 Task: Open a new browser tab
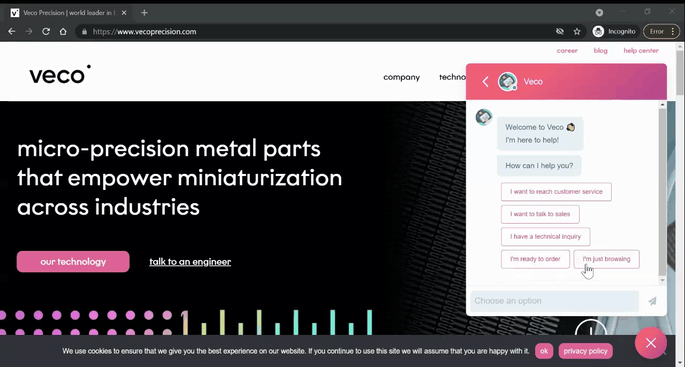[145, 13]
